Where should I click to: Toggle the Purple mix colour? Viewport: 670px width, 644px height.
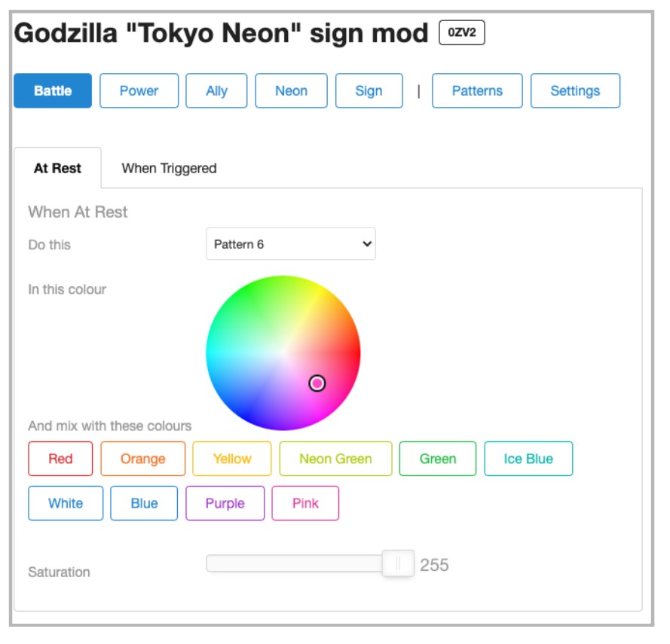(x=225, y=503)
